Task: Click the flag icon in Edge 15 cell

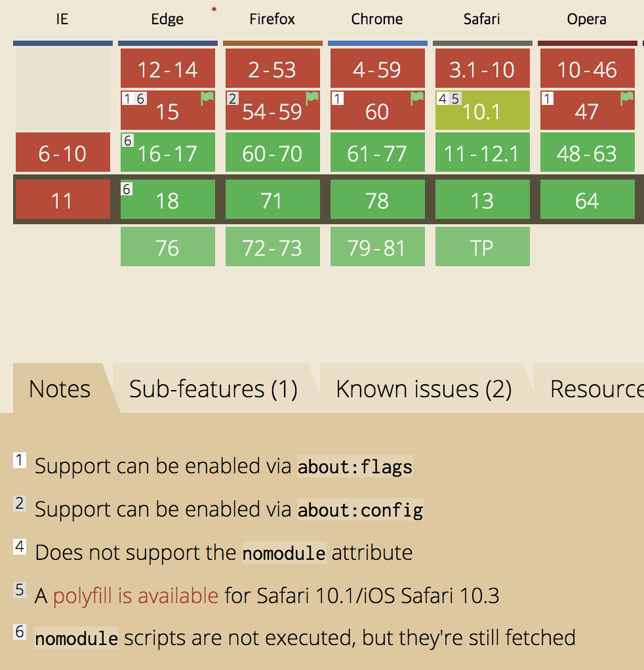Action: [x=207, y=98]
